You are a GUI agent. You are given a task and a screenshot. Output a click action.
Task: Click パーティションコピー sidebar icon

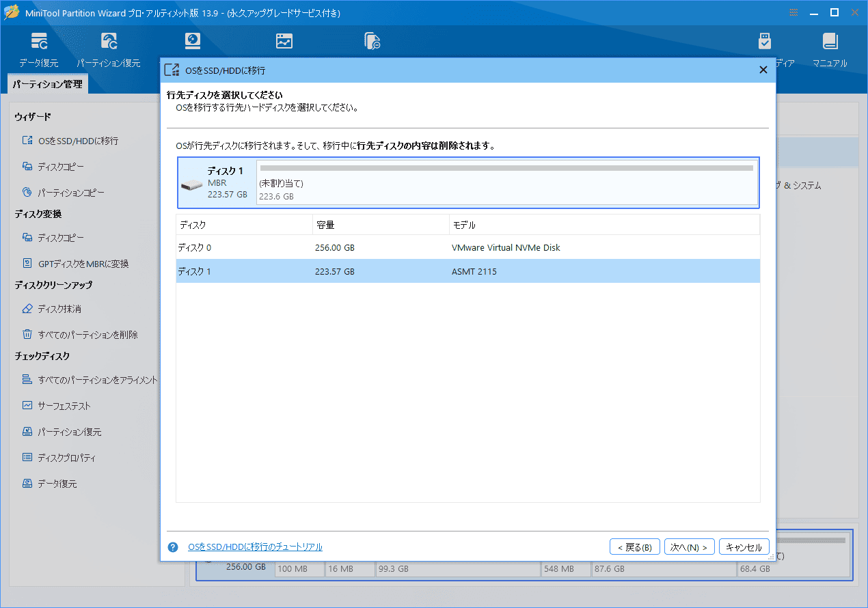click(x=27, y=193)
